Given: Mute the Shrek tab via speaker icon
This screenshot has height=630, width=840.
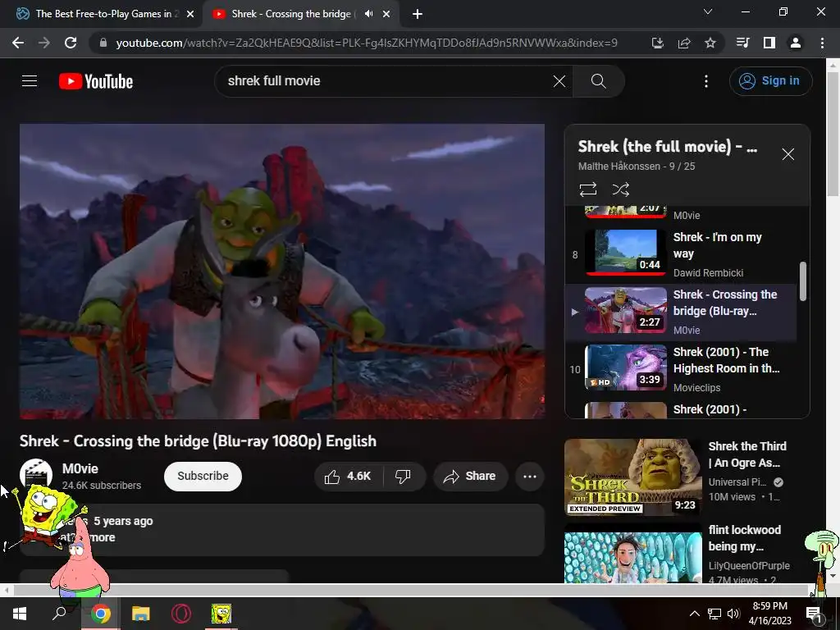Looking at the screenshot, I should [368, 14].
